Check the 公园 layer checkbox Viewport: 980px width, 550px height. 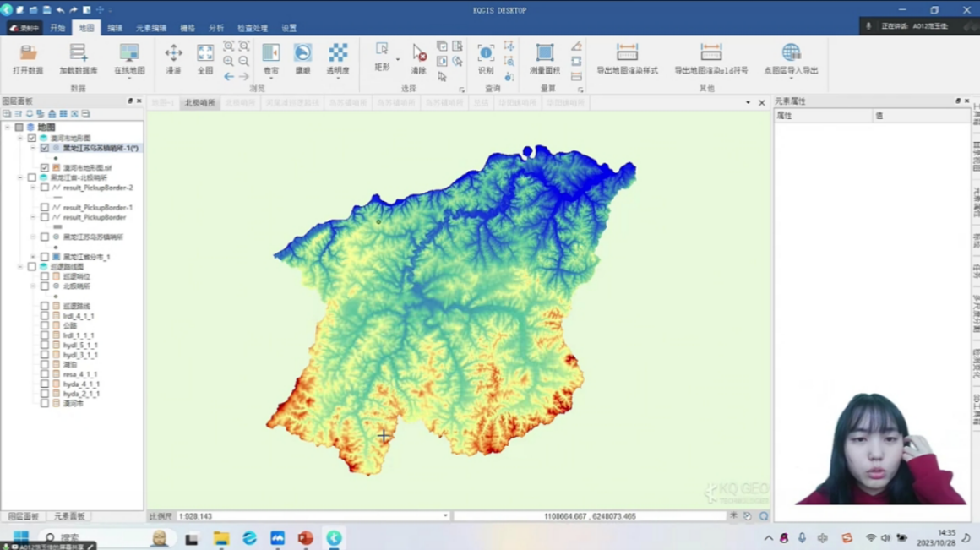(x=45, y=325)
